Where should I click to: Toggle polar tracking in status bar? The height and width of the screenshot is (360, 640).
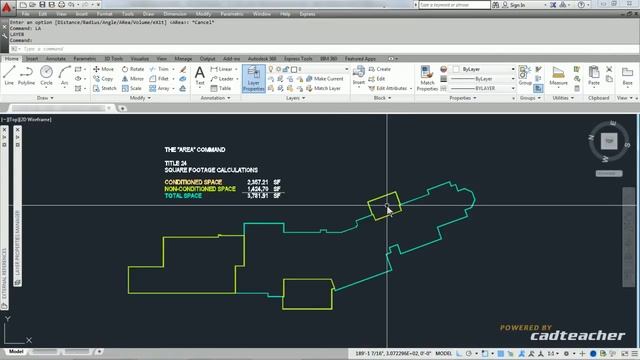pos(469,353)
